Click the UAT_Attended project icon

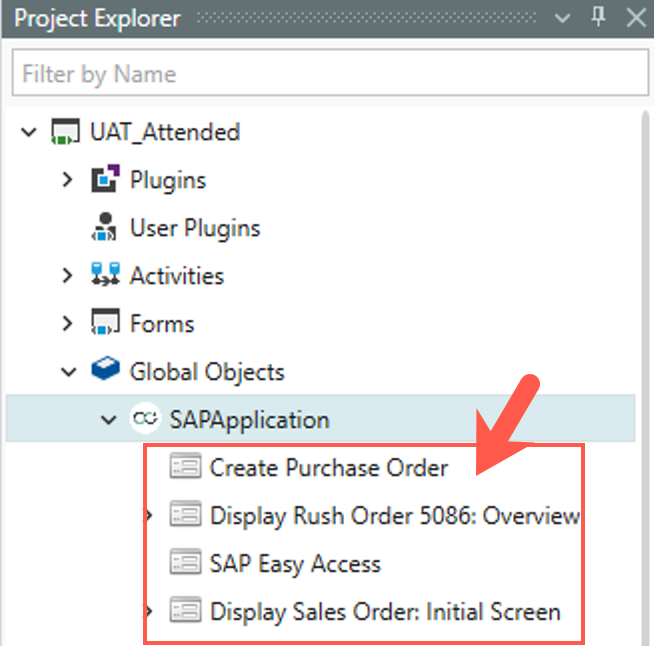tap(65, 132)
